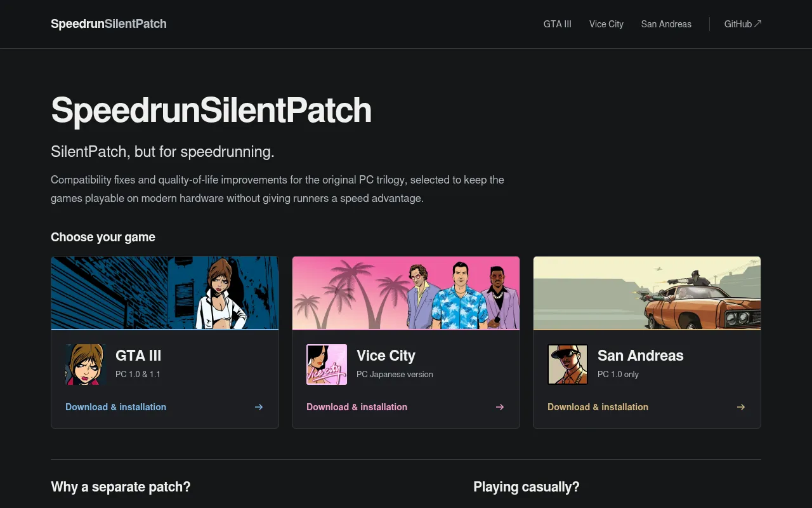Click the large SpeedrunSilentPatch page heading

pos(211,110)
